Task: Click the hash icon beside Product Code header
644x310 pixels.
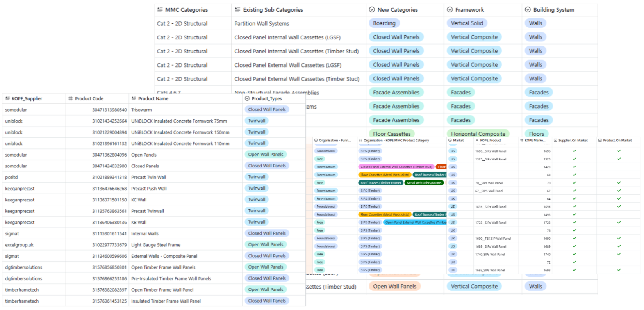Action: tap(71, 99)
